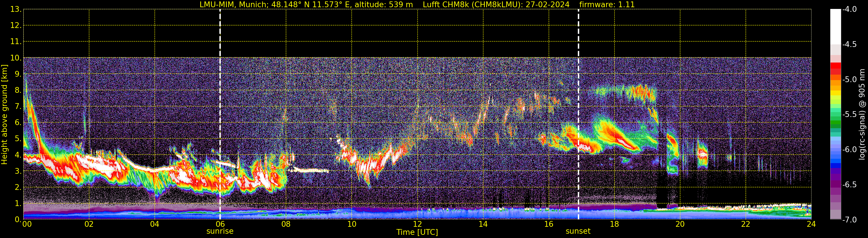Click the height-axis tick label 9
This screenshot has width=868, height=238.
pyautogui.click(x=18, y=74)
